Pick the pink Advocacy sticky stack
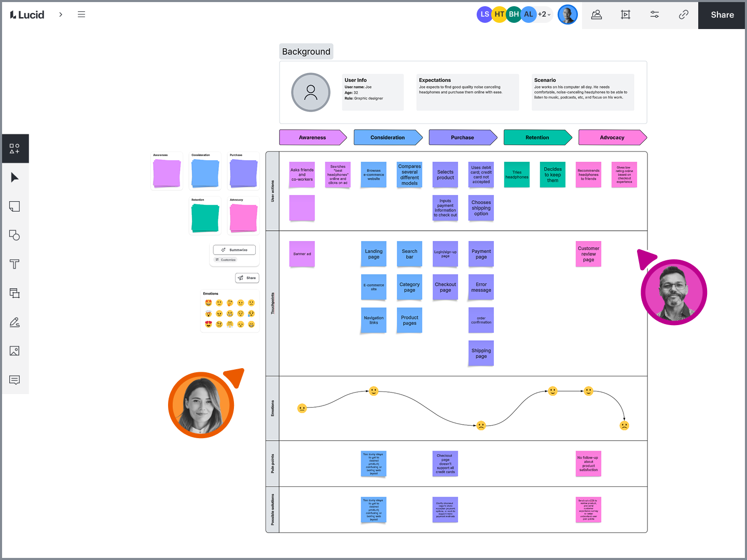 (x=244, y=218)
